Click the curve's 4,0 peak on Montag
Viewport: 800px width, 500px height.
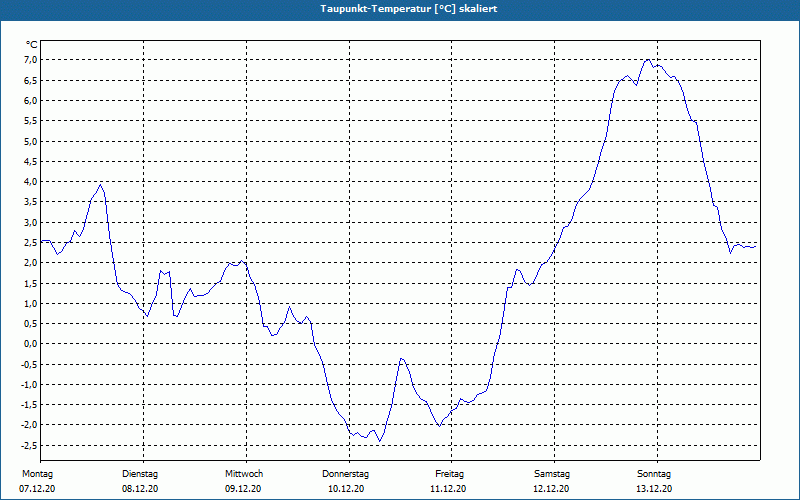[x=101, y=185]
